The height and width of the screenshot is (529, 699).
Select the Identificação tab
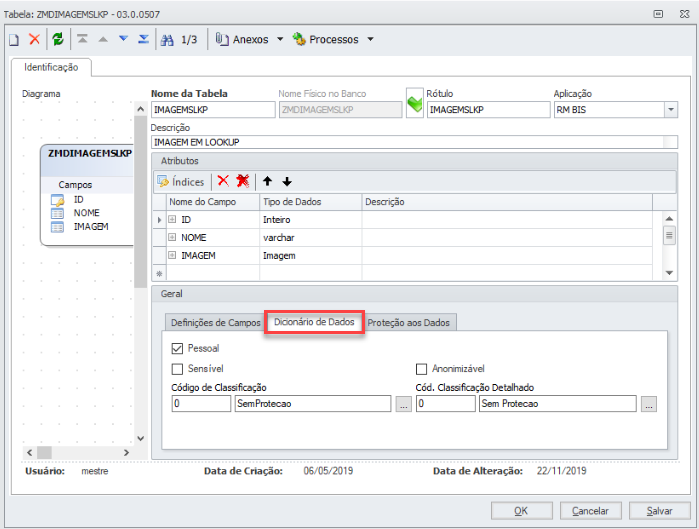51,67
